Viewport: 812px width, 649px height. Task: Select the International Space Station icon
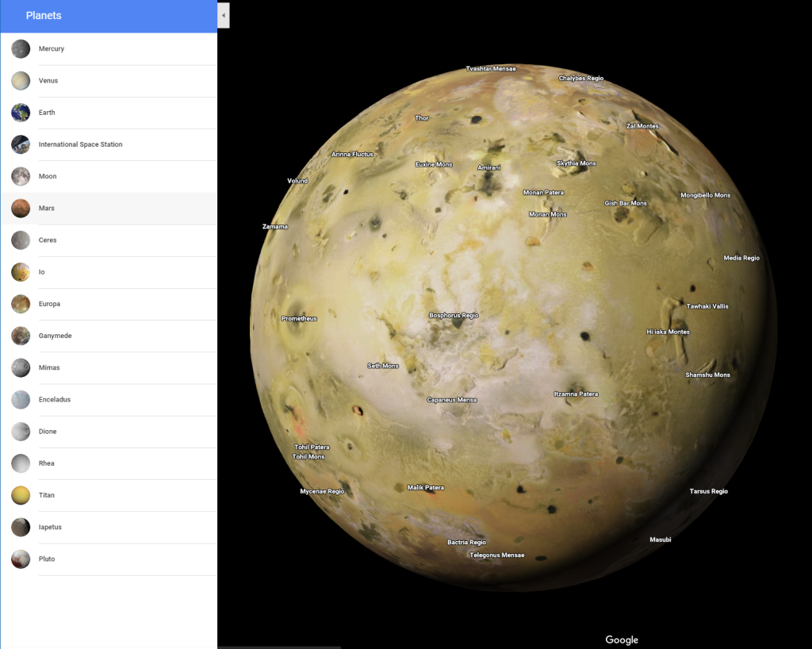pos(20,144)
